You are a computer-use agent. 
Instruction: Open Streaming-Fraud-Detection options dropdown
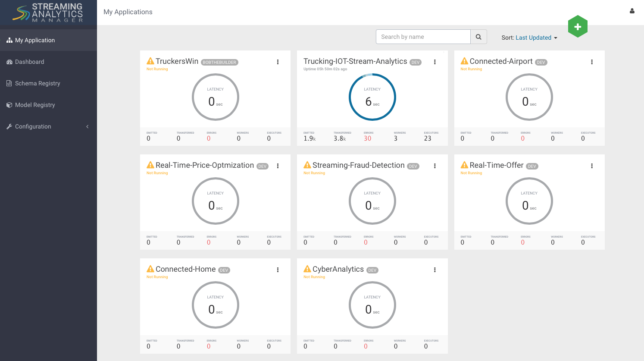[x=435, y=166]
